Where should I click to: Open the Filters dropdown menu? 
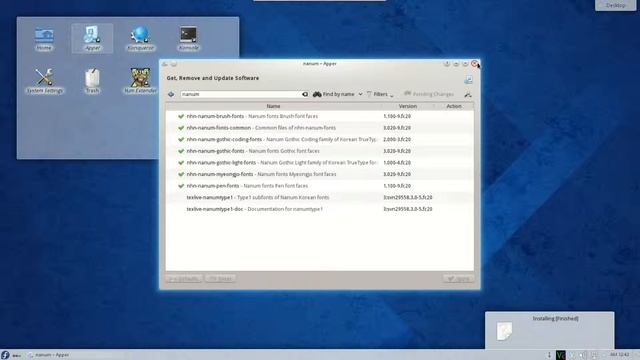(x=380, y=94)
